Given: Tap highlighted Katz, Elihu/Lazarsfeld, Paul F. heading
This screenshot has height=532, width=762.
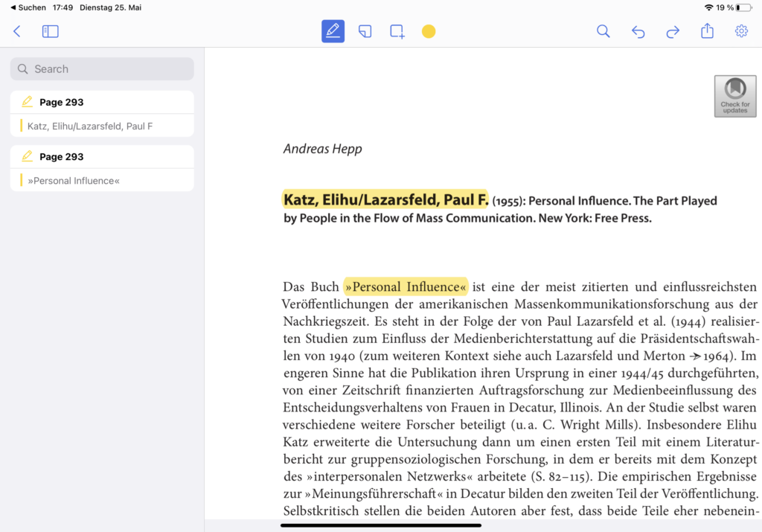Looking at the screenshot, I should tap(385, 199).
